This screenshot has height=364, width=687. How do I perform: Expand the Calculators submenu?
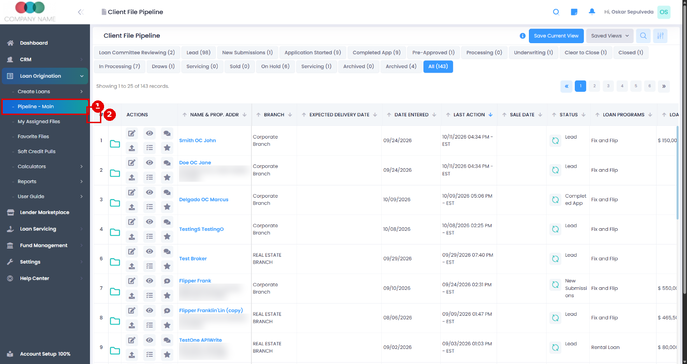click(x=45, y=166)
